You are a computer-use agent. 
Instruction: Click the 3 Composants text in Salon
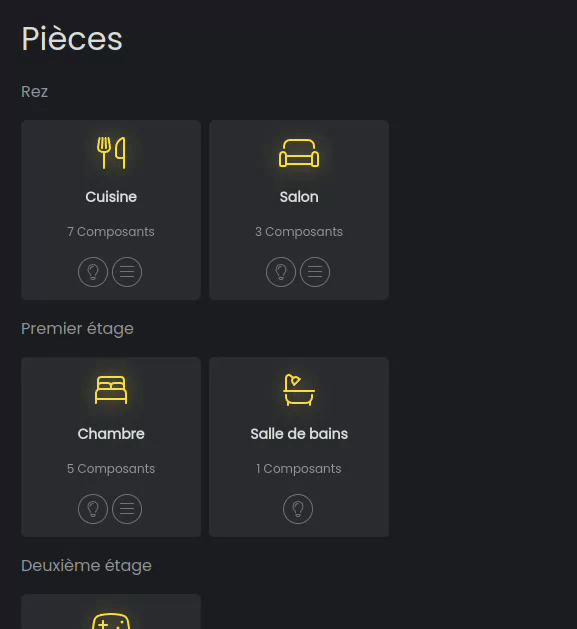[299, 232]
